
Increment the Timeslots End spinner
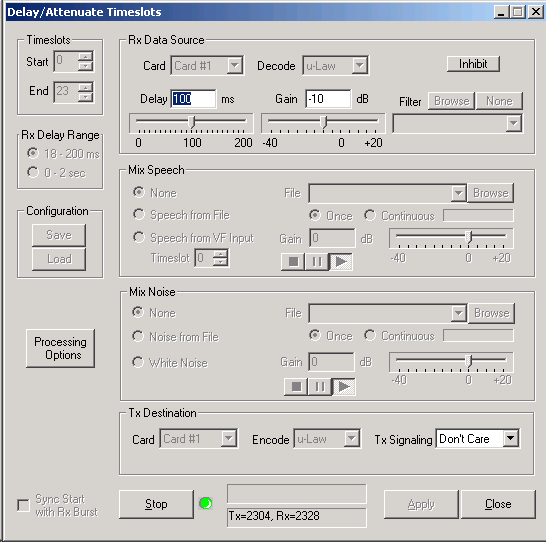pos(85,87)
